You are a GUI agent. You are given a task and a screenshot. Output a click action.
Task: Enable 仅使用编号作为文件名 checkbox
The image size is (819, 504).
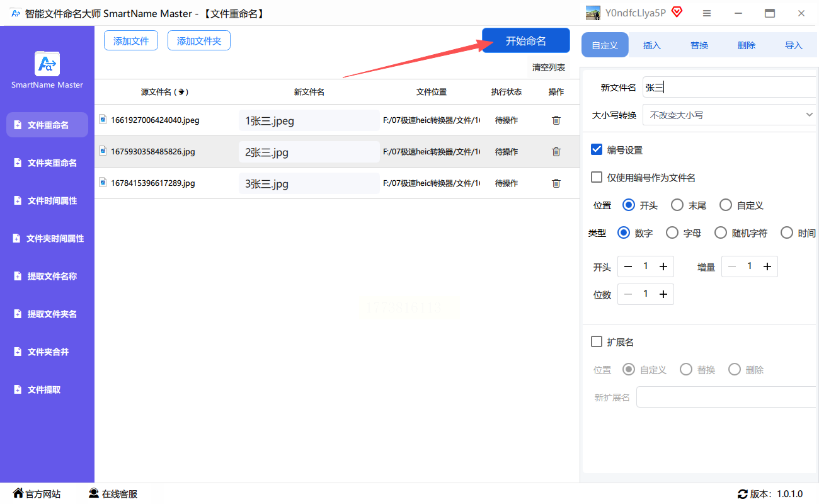point(597,178)
